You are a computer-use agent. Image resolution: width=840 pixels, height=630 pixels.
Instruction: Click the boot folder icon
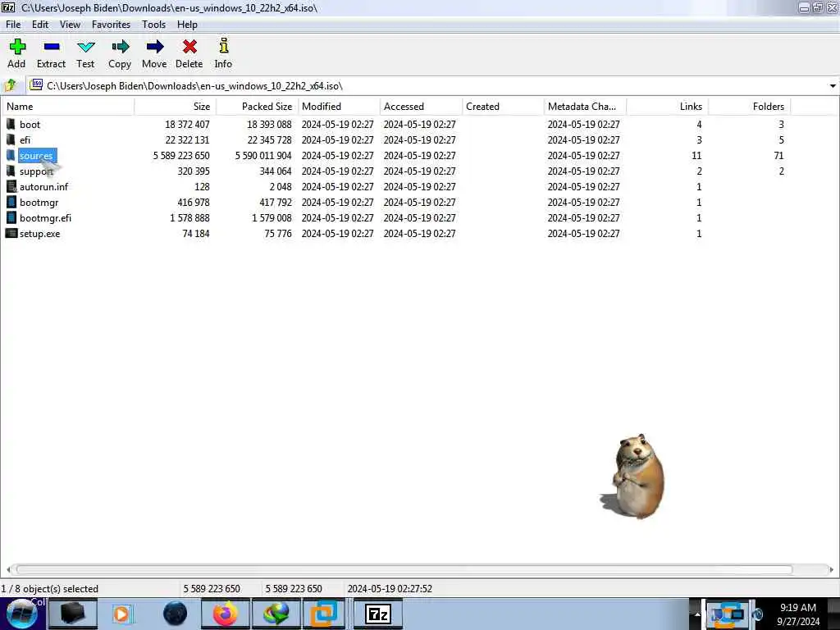point(11,125)
